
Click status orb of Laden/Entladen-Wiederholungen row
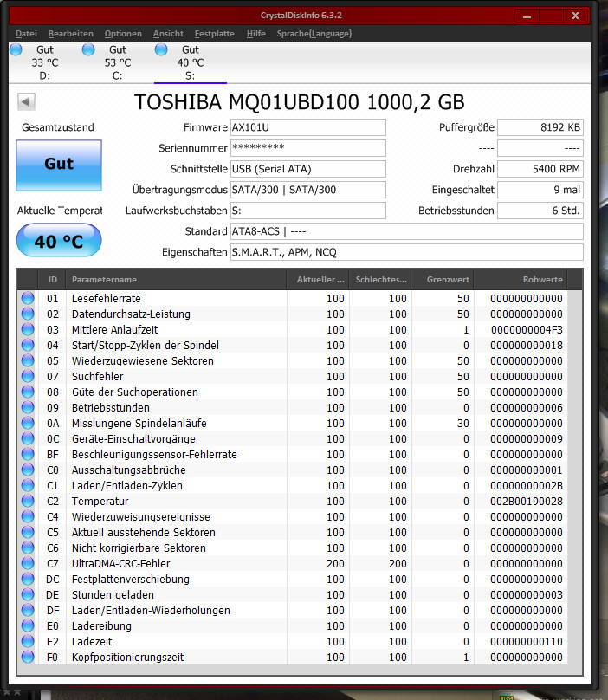pyautogui.click(x=28, y=610)
